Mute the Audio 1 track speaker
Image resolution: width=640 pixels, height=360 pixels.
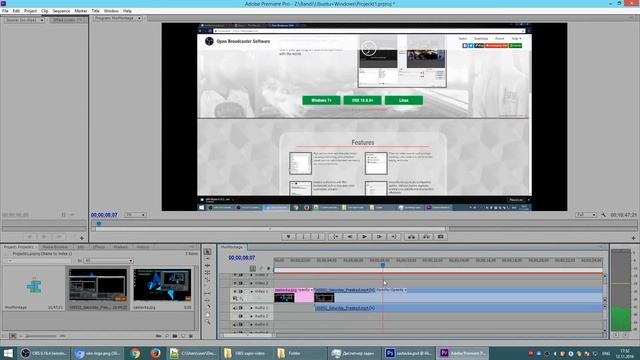(235, 308)
